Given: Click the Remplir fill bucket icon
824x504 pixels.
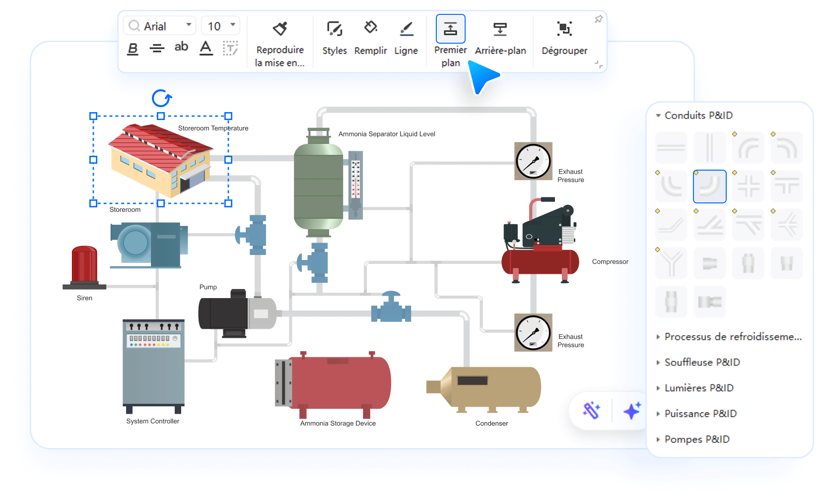Looking at the screenshot, I should click(370, 28).
